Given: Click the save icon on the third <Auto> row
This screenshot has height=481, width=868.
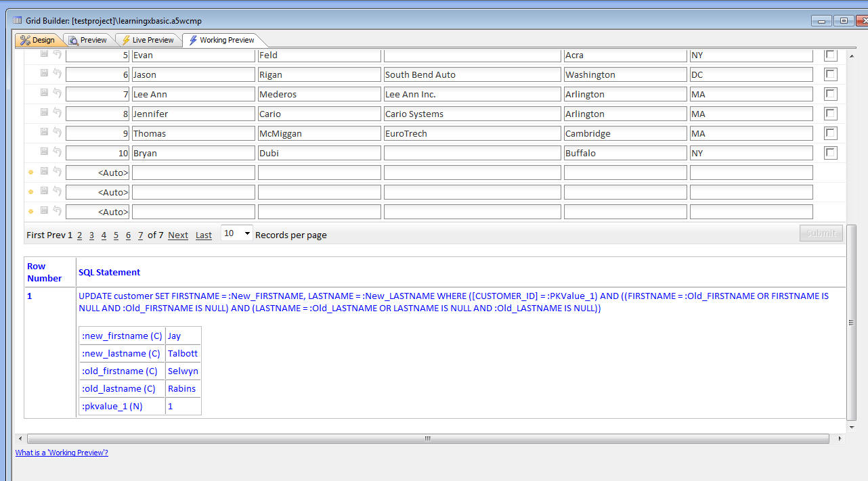Looking at the screenshot, I should pyautogui.click(x=44, y=210).
